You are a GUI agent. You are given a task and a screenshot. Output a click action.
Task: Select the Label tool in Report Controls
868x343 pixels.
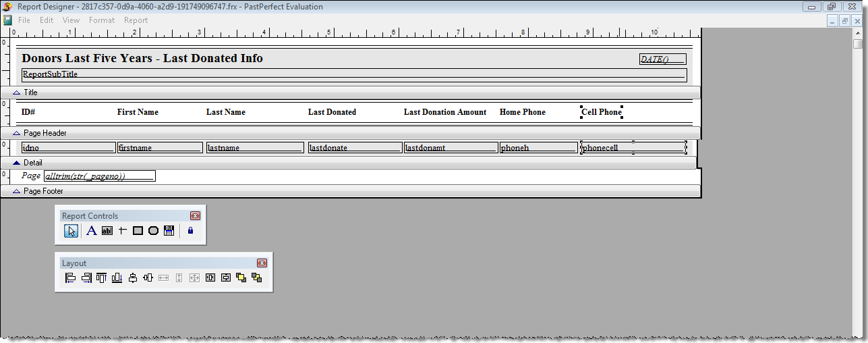(92, 231)
